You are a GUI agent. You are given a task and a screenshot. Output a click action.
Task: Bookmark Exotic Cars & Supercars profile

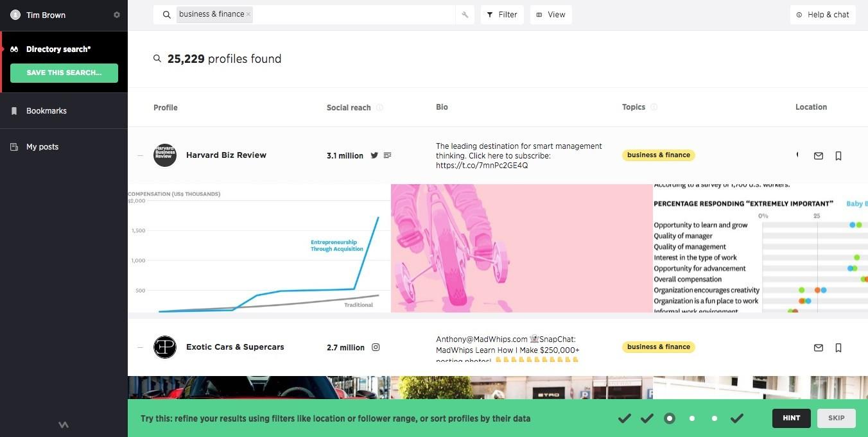[838, 348]
